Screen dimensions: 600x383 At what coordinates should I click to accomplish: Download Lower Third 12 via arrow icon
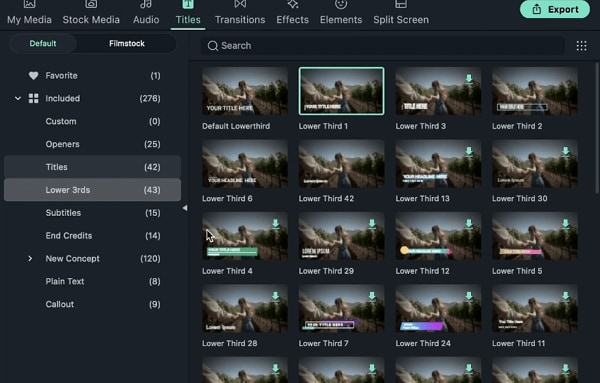click(x=469, y=223)
